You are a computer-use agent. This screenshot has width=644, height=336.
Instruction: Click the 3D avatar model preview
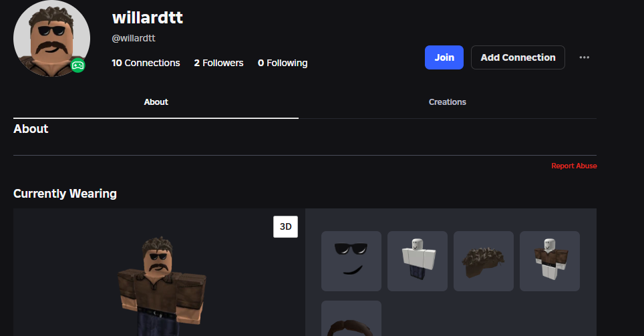pyautogui.click(x=162, y=285)
